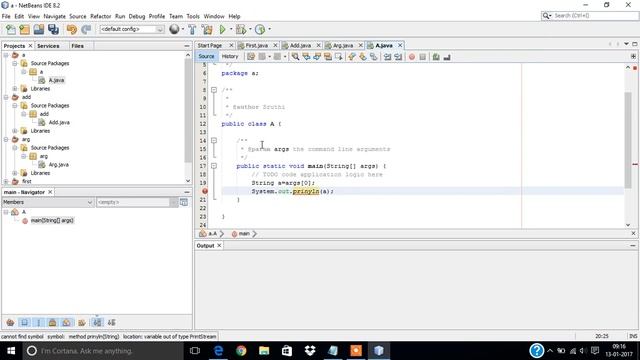Switch to the Arg.java editor tab
This screenshot has width=640, height=360.
[343, 46]
